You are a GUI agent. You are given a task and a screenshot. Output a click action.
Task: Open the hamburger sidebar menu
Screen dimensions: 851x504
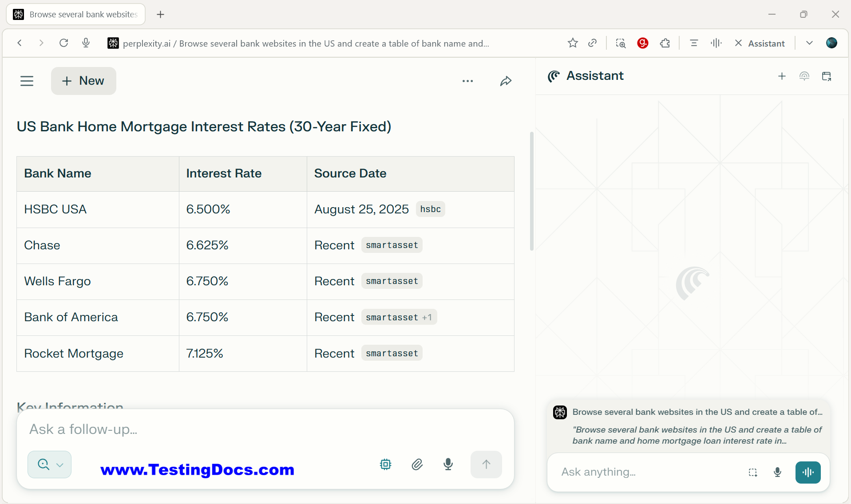pyautogui.click(x=27, y=81)
